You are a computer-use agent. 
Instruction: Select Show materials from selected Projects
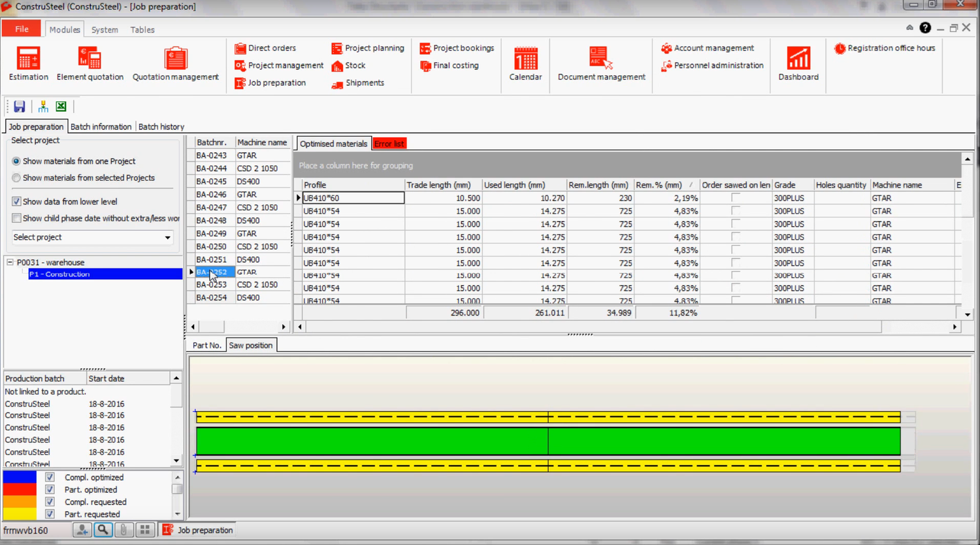point(16,178)
